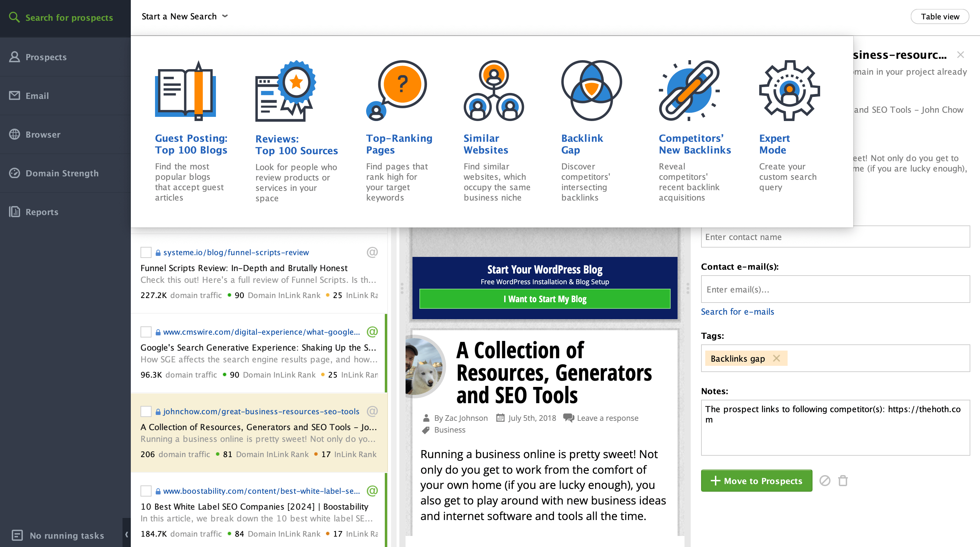This screenshot has width=980, height=547.
Task: Click the trash icon beside Move to Prospects
Action: coord(843,481)
